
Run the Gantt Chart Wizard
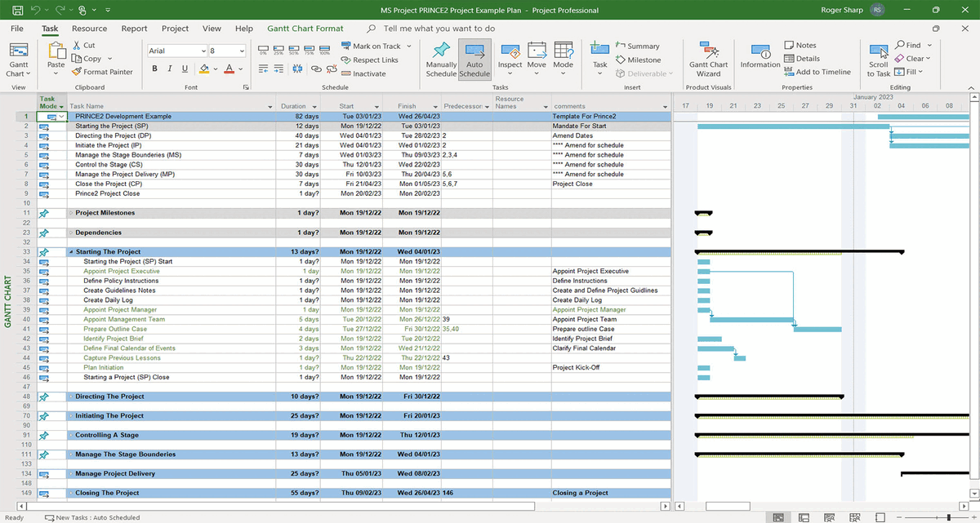coord(709,60)
